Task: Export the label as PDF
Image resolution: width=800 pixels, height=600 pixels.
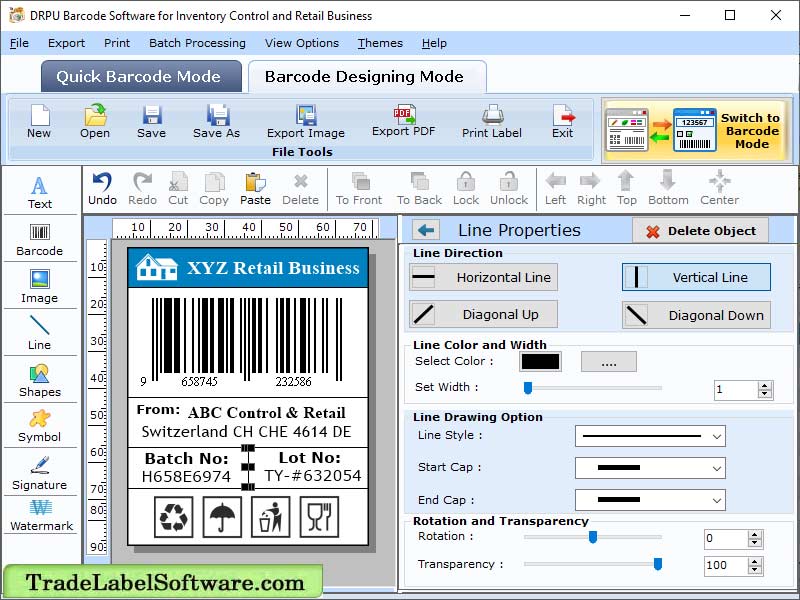Action: coord(405,122)
